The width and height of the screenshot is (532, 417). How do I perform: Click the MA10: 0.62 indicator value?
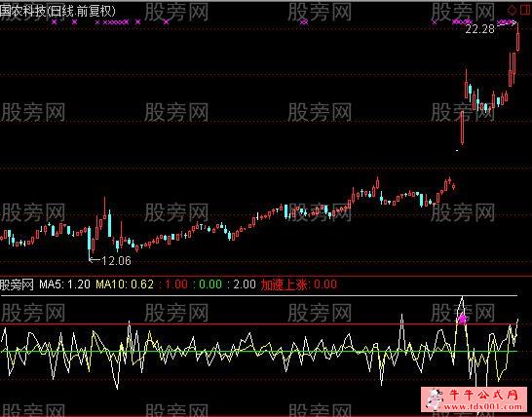tap(125, 284)
